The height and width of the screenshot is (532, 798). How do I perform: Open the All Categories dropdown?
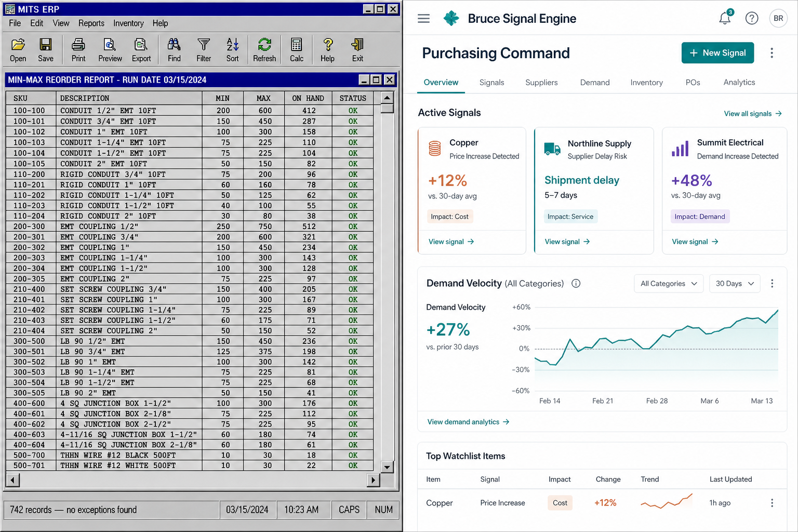[669, 284]
